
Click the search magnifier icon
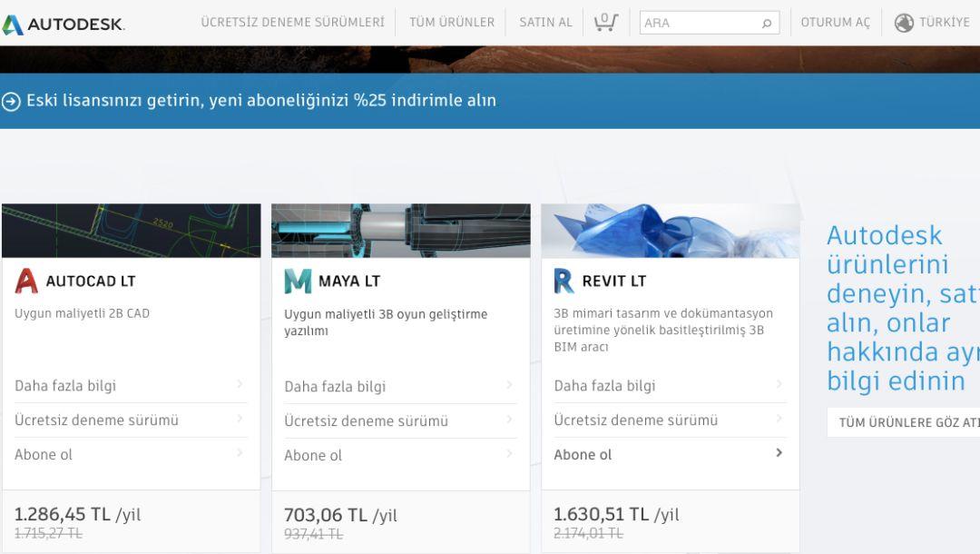(x=766, y=23)
